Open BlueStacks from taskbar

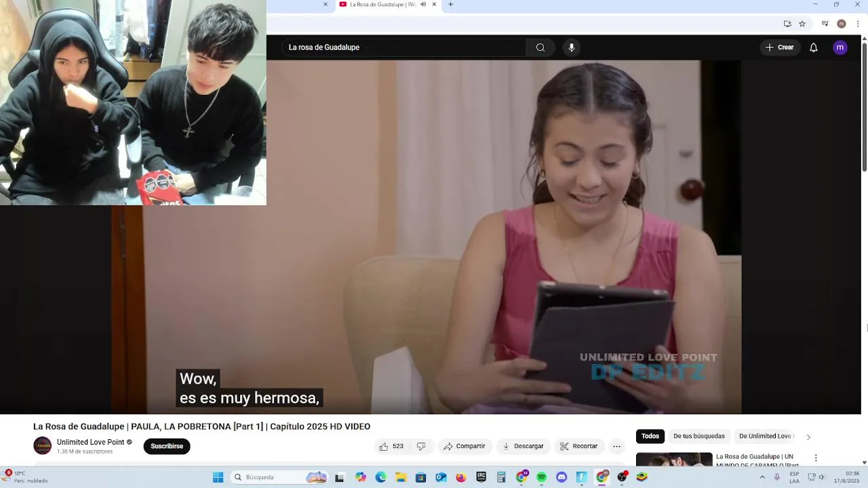642,477
